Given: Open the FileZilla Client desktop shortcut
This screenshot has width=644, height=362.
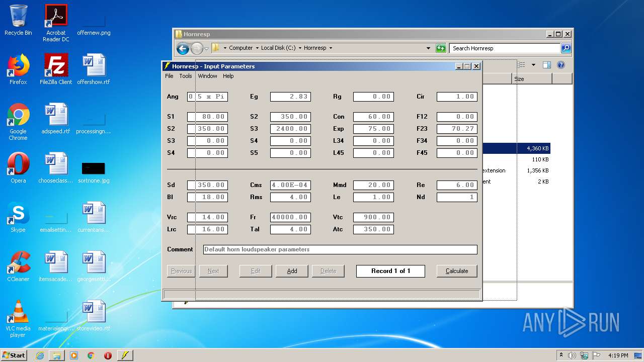Looking at the screenshot, I should point(56,69).
